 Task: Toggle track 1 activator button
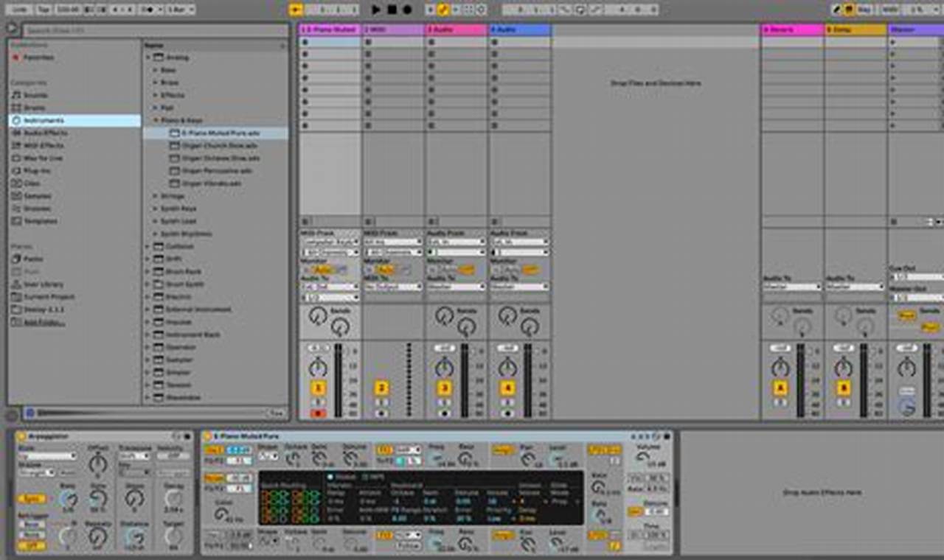point(318,388)
